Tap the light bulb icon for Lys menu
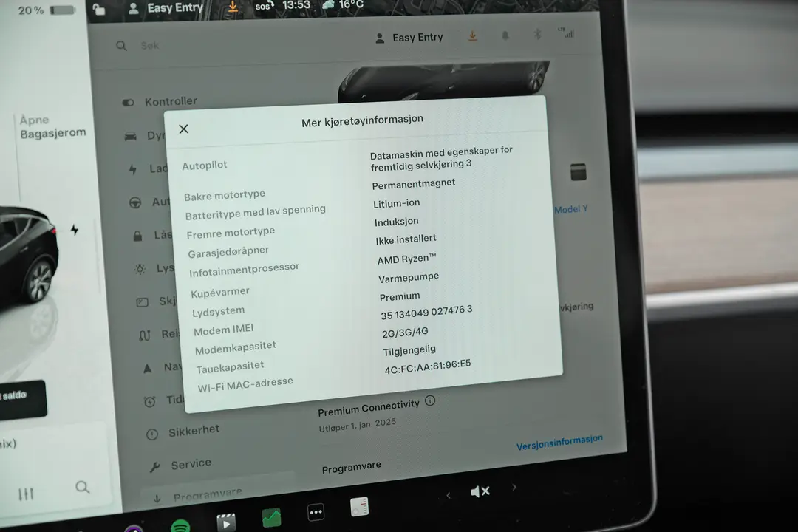This screenshot has height=532, width=798. [140, 269]
